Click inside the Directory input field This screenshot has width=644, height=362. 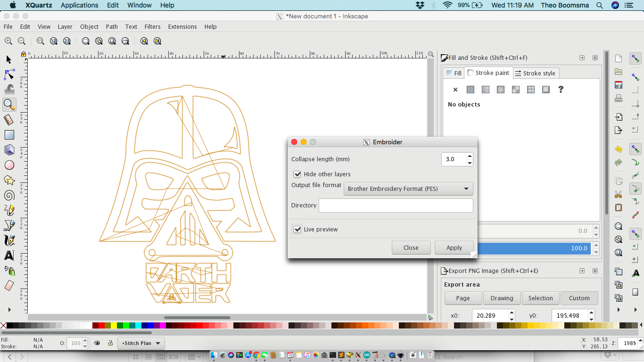click(x=396, y=205)
